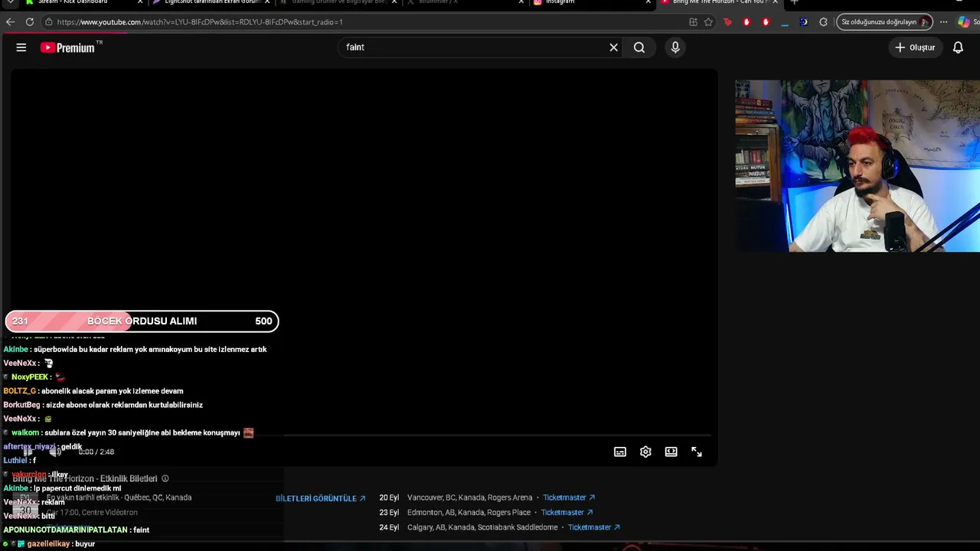This screenshot has height=551, width=980.
Task: Click the BÖCEK ORDUSU ALIMI goal bar
Action: (x=142, y=321)
